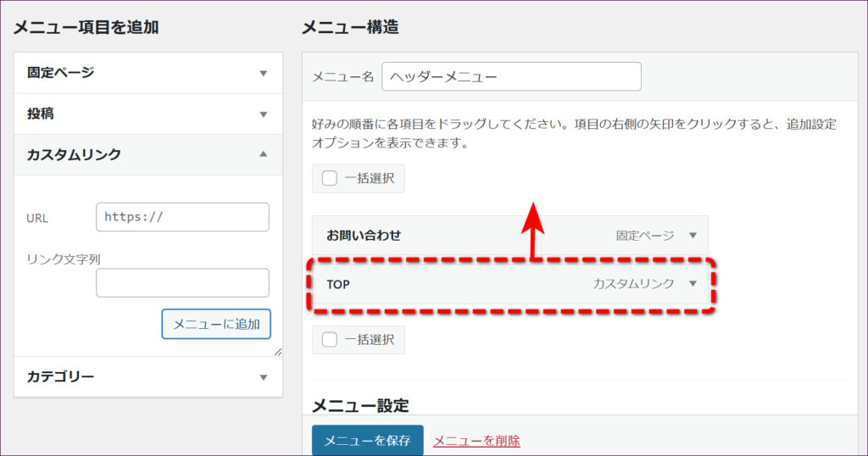Click the 一括選択 label text under TOP item
Screen dimensions: 868x456
[x=370, y=340]
